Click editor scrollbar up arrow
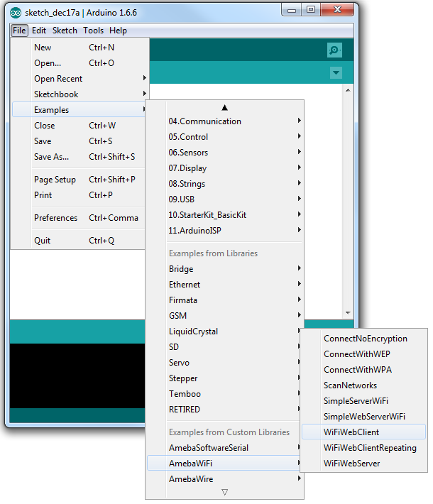 (x=348, y=91)
